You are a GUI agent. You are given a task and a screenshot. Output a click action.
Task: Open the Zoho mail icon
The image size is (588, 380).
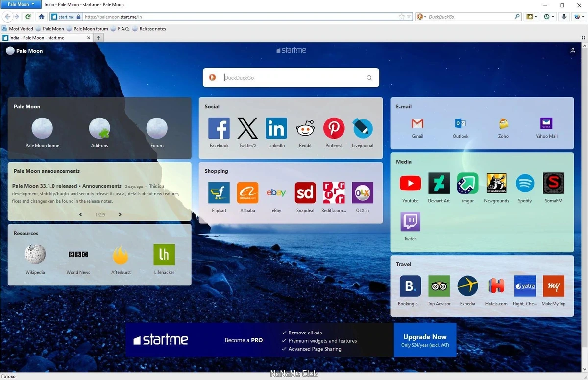click(503, 123)
